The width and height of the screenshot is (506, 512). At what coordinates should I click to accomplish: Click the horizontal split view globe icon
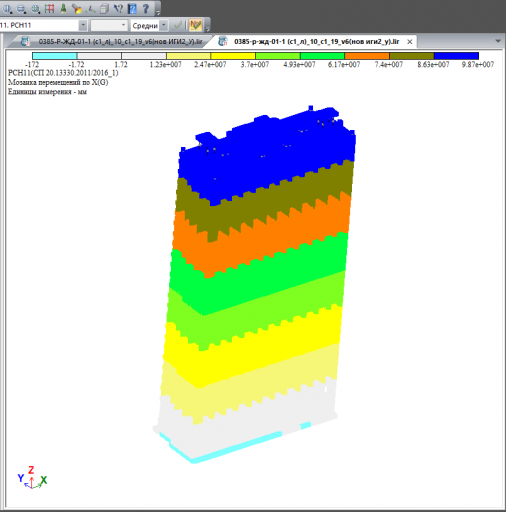click(x=21, y=8)
